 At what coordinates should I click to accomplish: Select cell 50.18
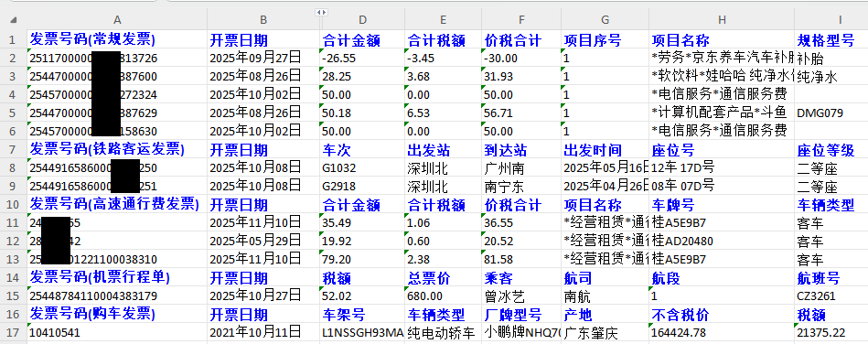click(x=362, y=113)
